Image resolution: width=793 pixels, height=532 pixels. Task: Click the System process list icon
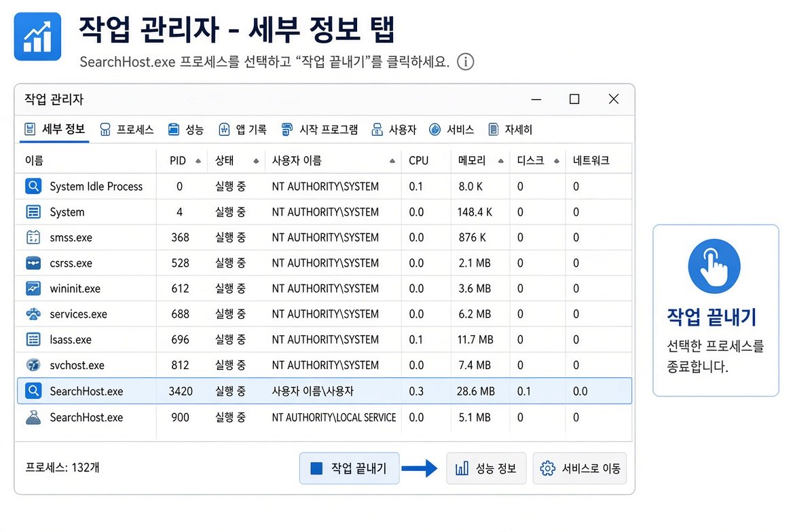(33, 212)
